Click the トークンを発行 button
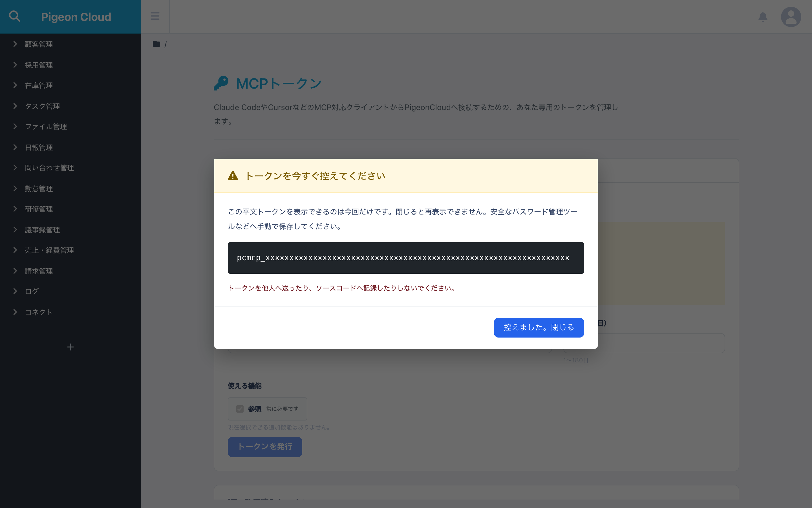This screenshot has height=508, width=812. click(x=265, y=446)
